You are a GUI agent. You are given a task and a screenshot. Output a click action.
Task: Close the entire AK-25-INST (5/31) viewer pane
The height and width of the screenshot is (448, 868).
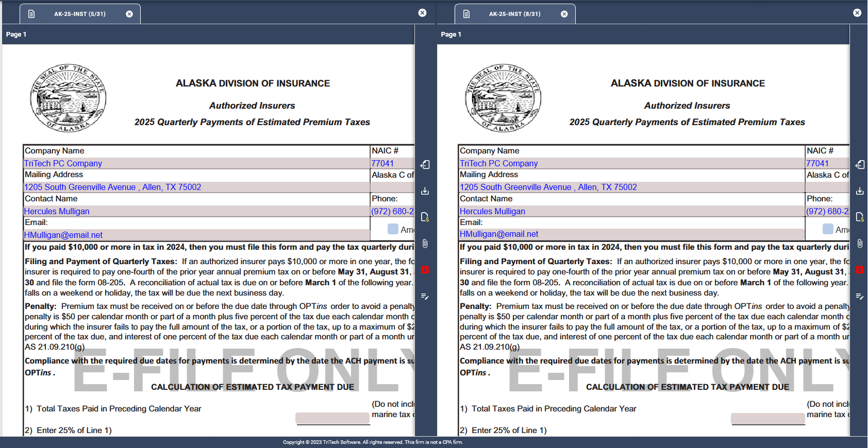pyautogui.click(x=423, y=13)
